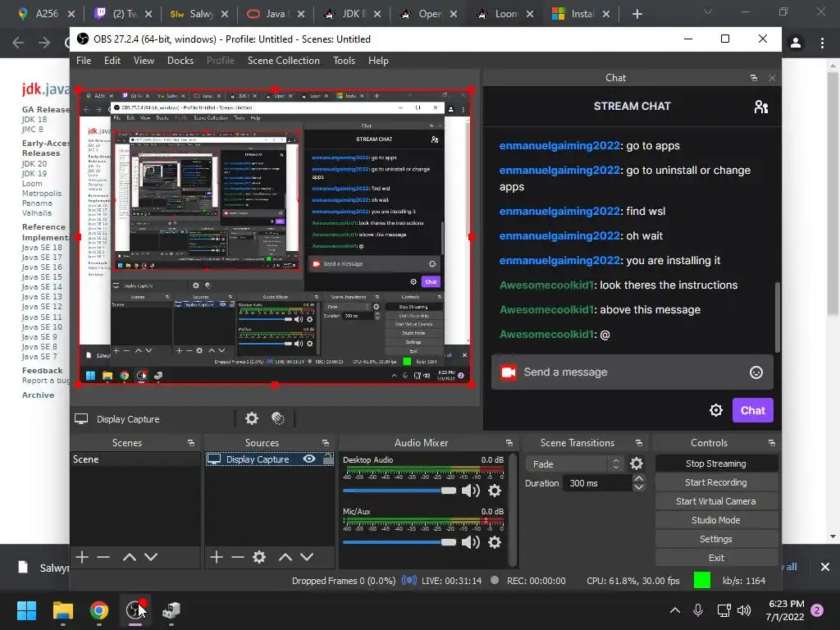Open the View menu
Screen dimensions: 840x630
[x=144, y=61]
